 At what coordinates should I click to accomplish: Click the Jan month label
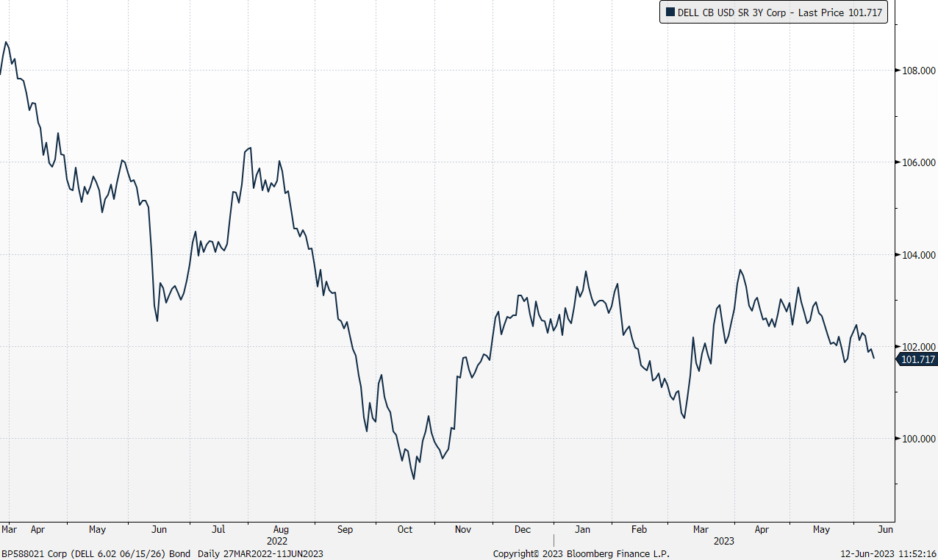click(582, 529)
